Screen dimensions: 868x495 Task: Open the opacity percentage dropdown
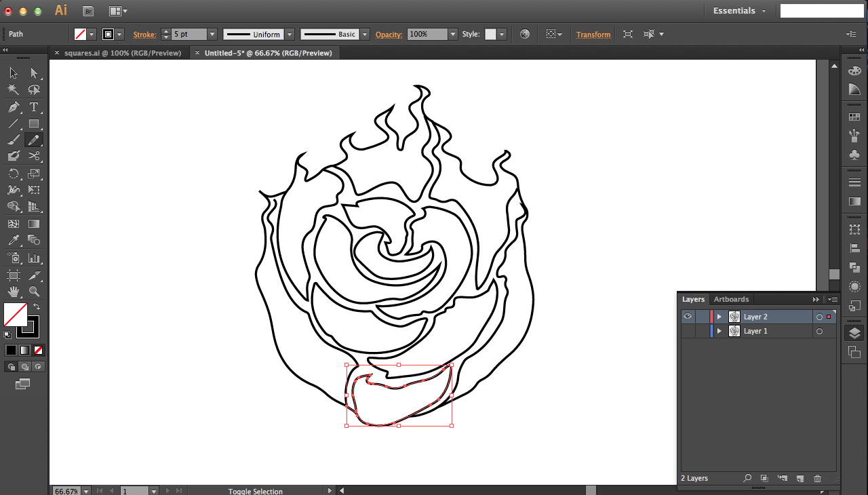coord(453,34)
